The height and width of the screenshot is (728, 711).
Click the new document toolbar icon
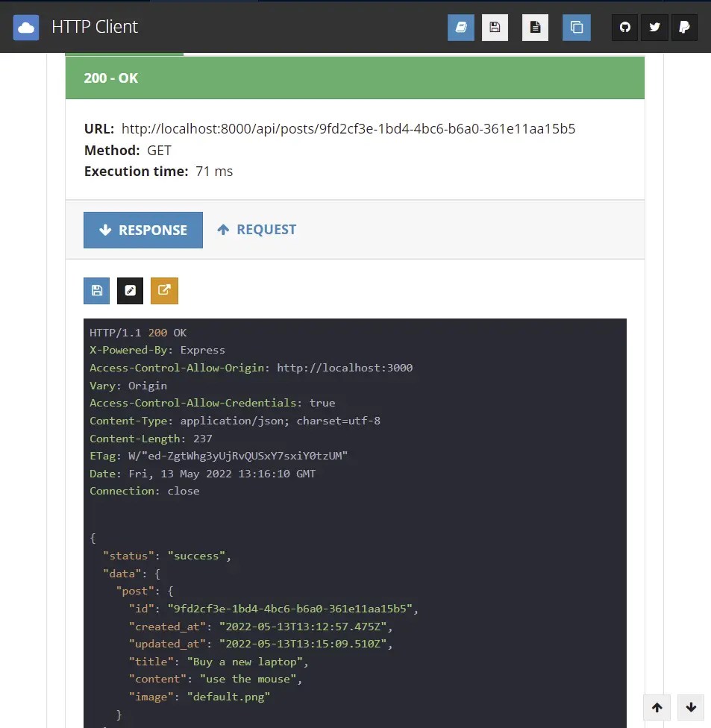[535, 27]
